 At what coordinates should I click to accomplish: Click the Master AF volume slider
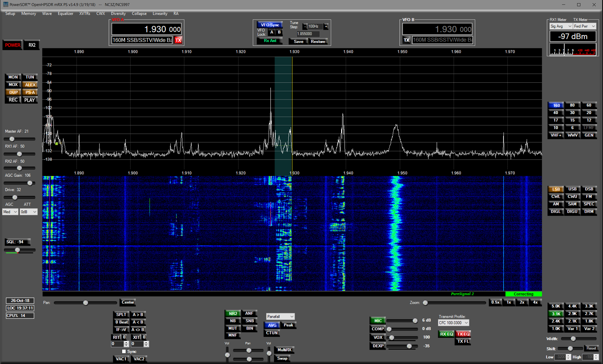click(12, 139)
